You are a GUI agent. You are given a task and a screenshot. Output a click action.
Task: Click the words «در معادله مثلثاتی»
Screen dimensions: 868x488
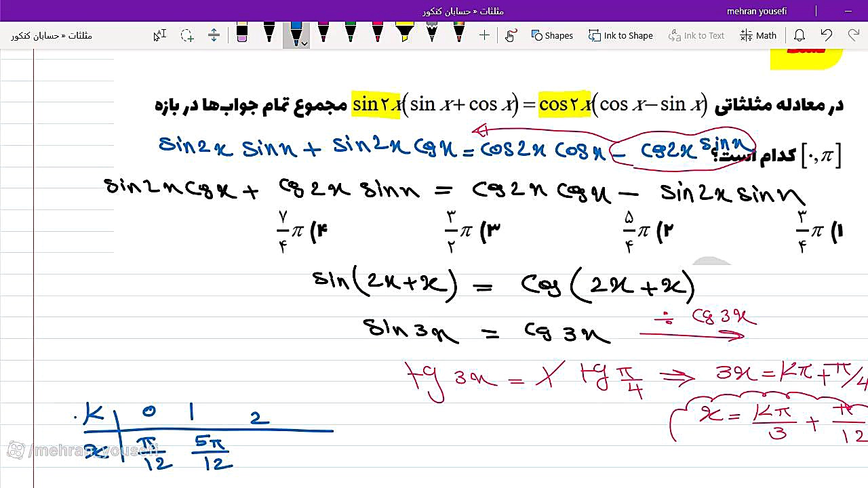780,105
